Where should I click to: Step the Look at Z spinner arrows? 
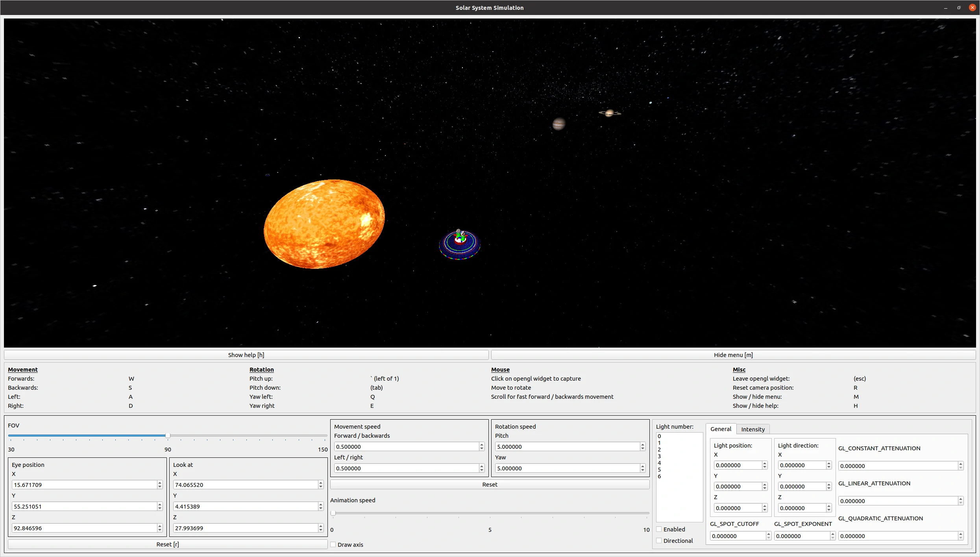pyautogui.click(x=321, y=528)
